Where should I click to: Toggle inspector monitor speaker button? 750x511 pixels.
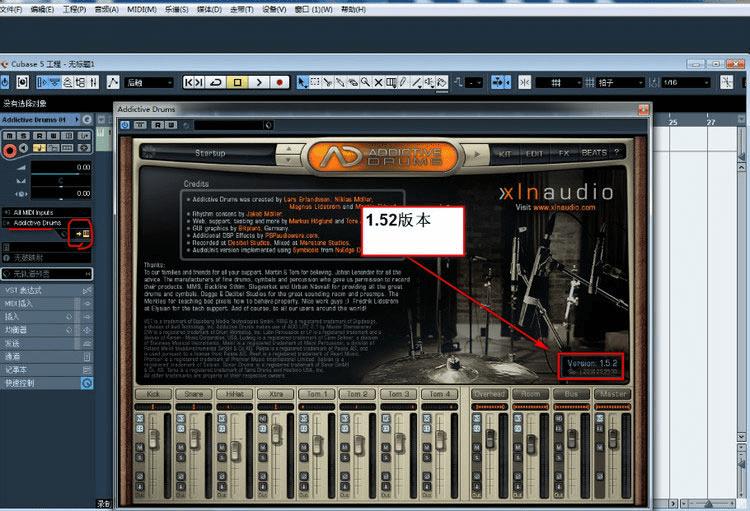pyautogui.click(x=23, y=149)
